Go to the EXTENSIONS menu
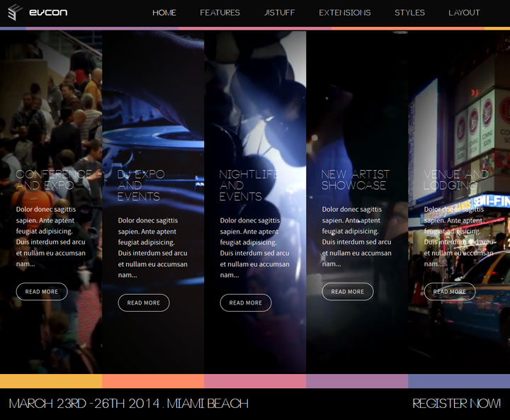Screen dimensions: 510x420 pyautogui.click(x=345, y=13)
